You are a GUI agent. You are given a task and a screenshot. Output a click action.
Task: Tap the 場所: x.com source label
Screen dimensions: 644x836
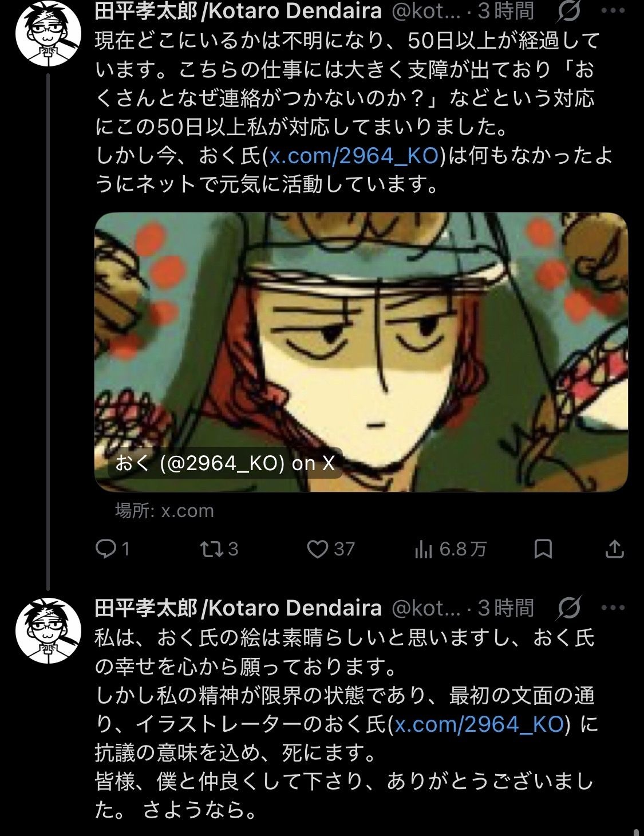click(x=164, y=510)
